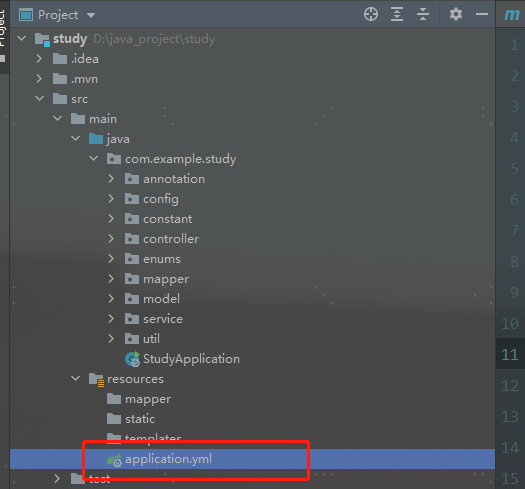Select the mapper folder under resources

point(148,399)
